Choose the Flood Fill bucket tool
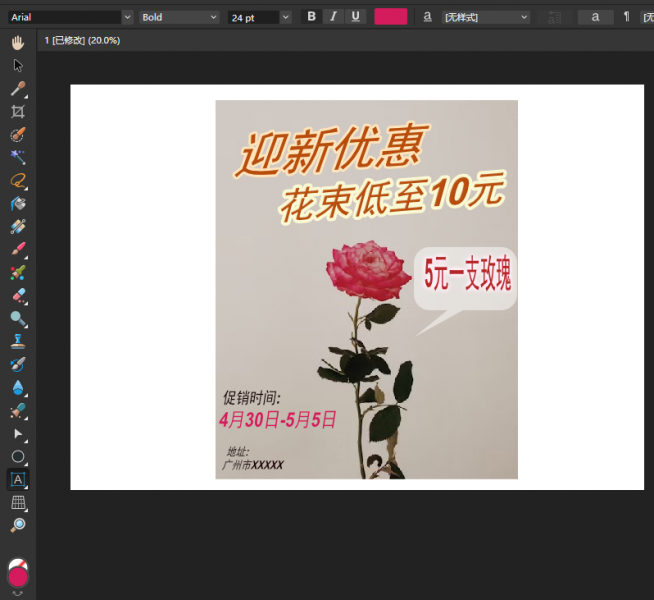The image size is (654, 600). (18, 203)
